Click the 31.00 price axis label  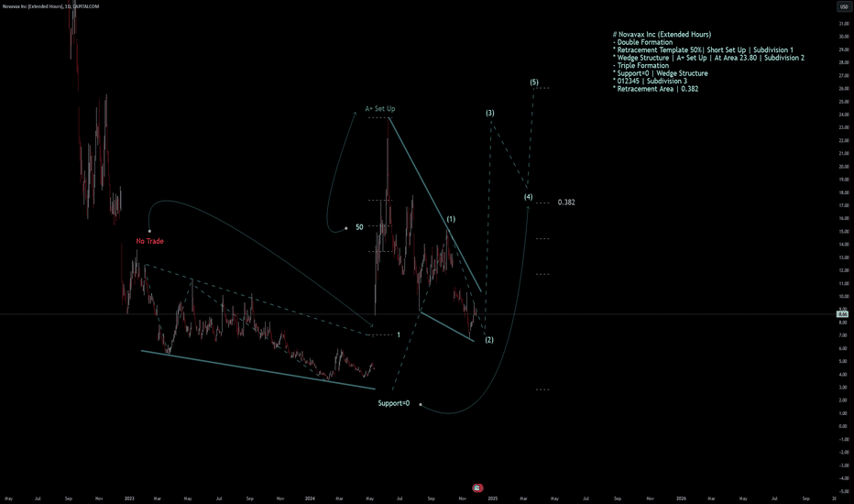pyautogui.click(x=844, y=24)
